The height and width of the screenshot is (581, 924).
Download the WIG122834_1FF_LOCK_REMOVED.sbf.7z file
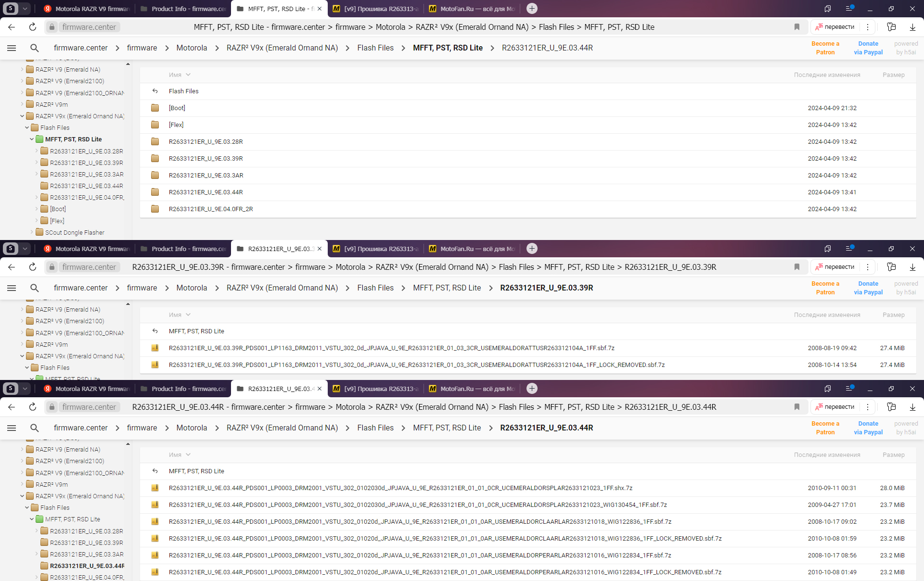[528, 572]
